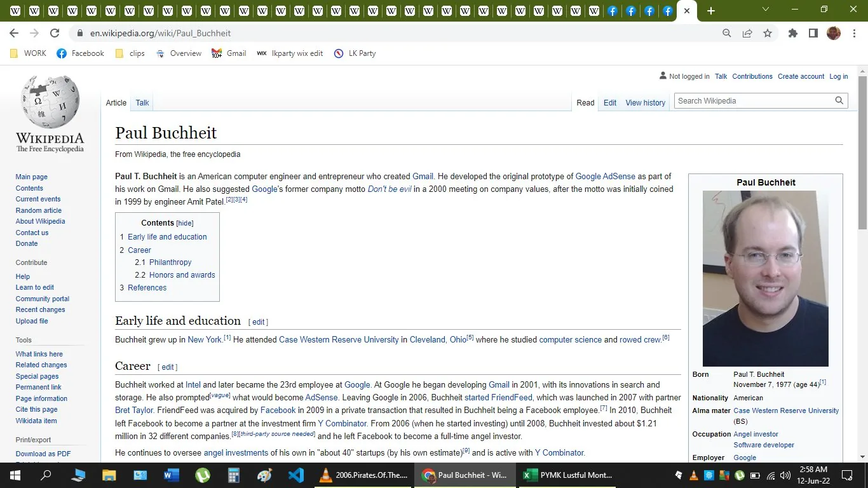Click the VLC icon in the system tray
Screen dimensions: 868x488
pyautogui.click(x=693, y=475)
